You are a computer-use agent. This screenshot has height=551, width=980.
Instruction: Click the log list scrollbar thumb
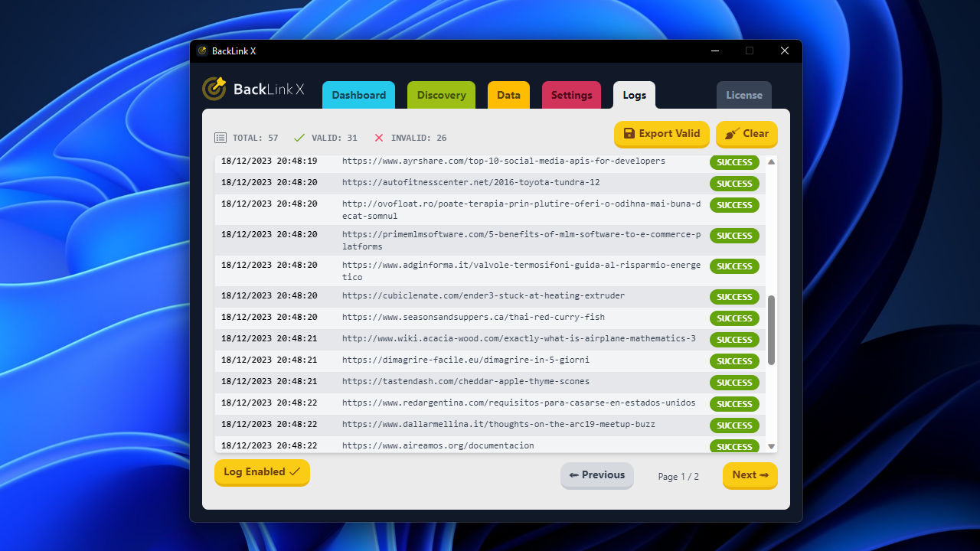coord(771,330)
